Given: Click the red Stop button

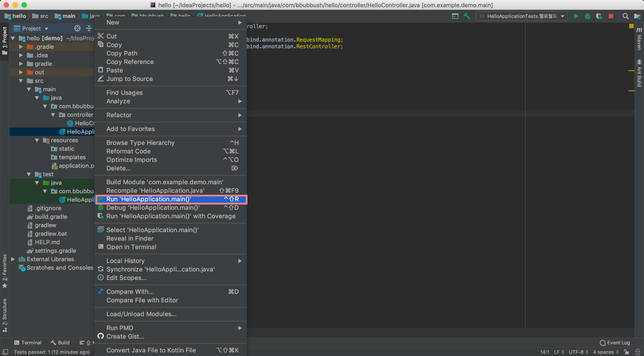Looking at the screenshot, I should pos(611,16).
